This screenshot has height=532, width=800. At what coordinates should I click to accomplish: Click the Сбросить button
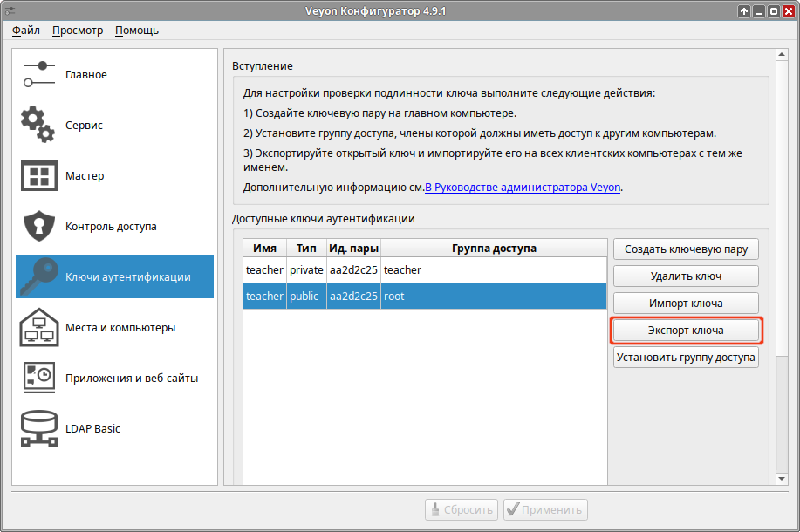462,509
